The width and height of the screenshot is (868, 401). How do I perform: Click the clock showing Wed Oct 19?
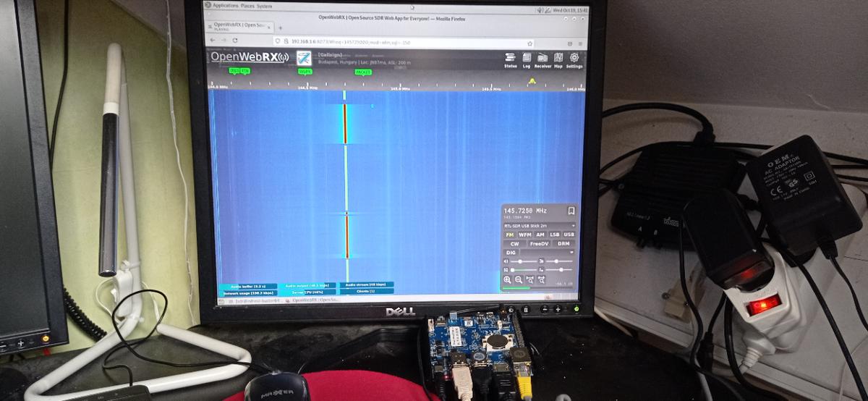(569, 10)
